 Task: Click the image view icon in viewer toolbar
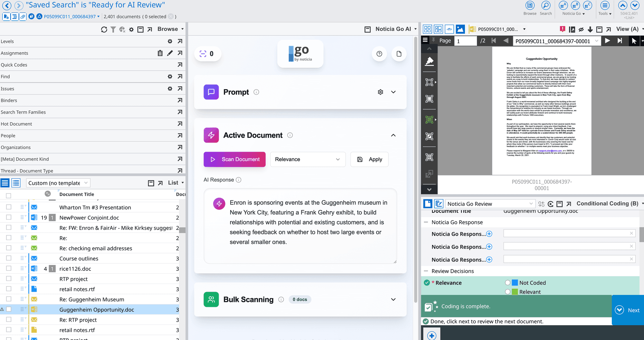[x=460, y=29]
